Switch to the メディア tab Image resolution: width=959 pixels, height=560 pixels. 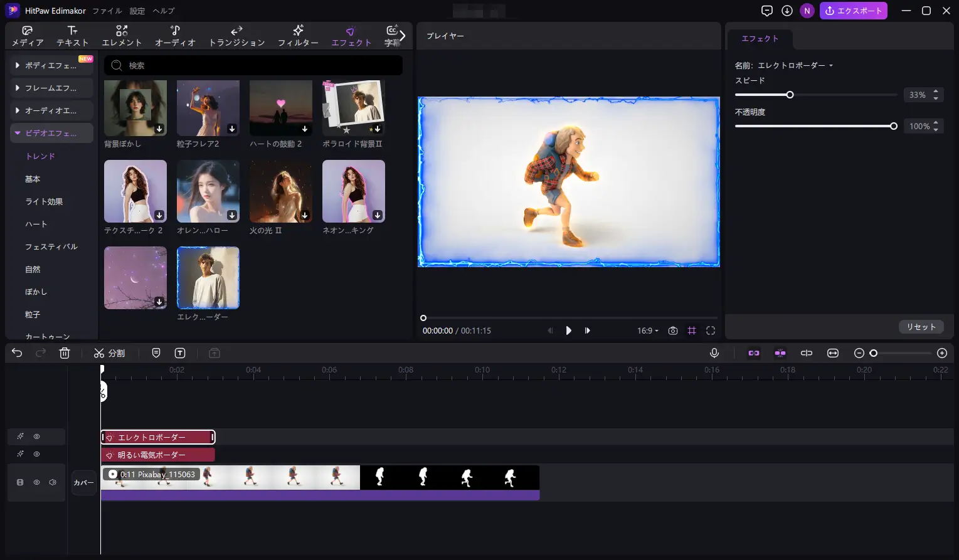(28, 36)
